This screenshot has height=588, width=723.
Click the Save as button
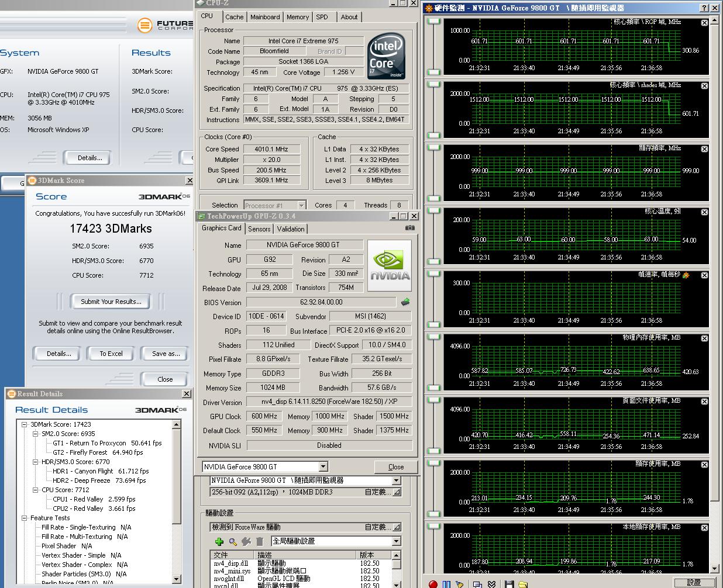pos(166,354)
